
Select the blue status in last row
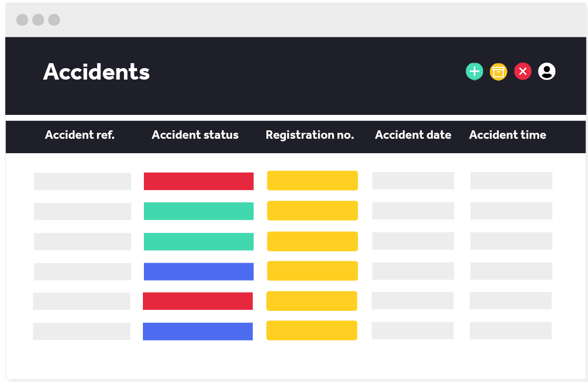pos(198,331)
